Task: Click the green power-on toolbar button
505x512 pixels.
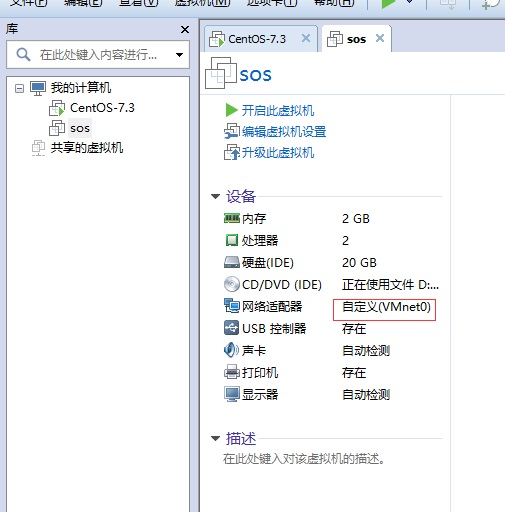Action: point(388,4)
